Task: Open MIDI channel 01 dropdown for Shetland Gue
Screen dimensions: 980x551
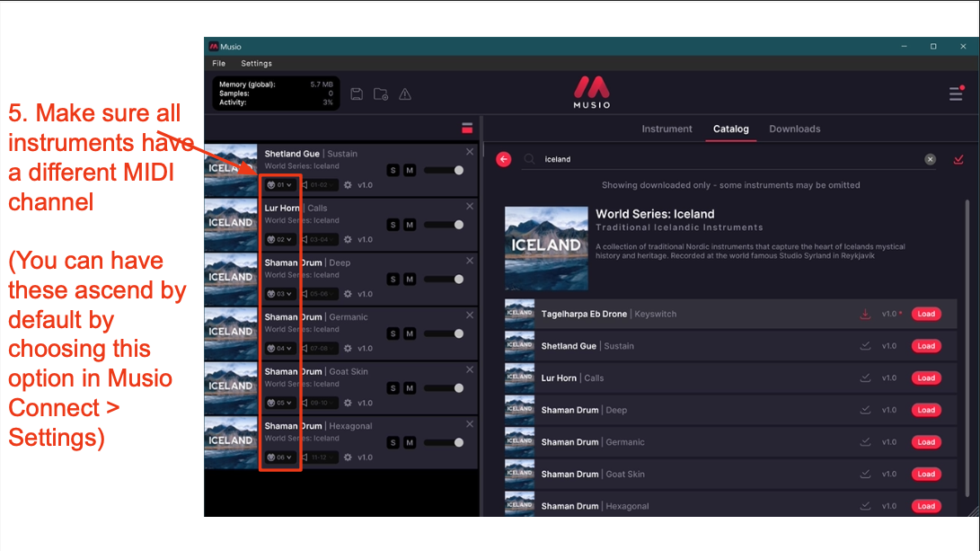Action: click(279, 185)
